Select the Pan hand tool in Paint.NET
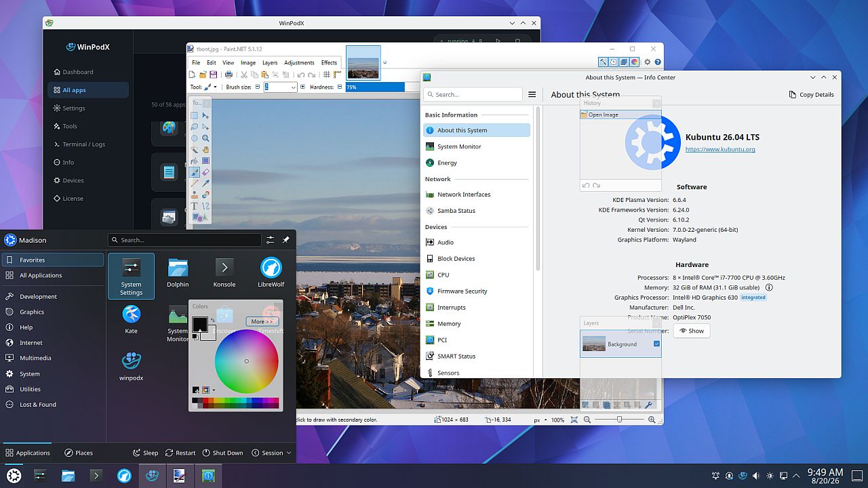The image size is (868, 488). pos(205,150)
